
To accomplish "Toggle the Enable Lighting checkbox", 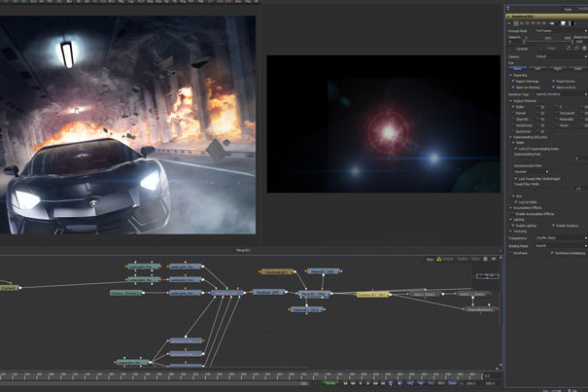I will coord(513,226).
